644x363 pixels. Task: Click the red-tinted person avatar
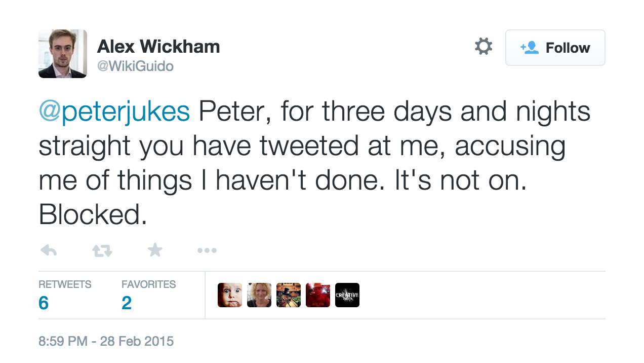(x=318, y=295)
